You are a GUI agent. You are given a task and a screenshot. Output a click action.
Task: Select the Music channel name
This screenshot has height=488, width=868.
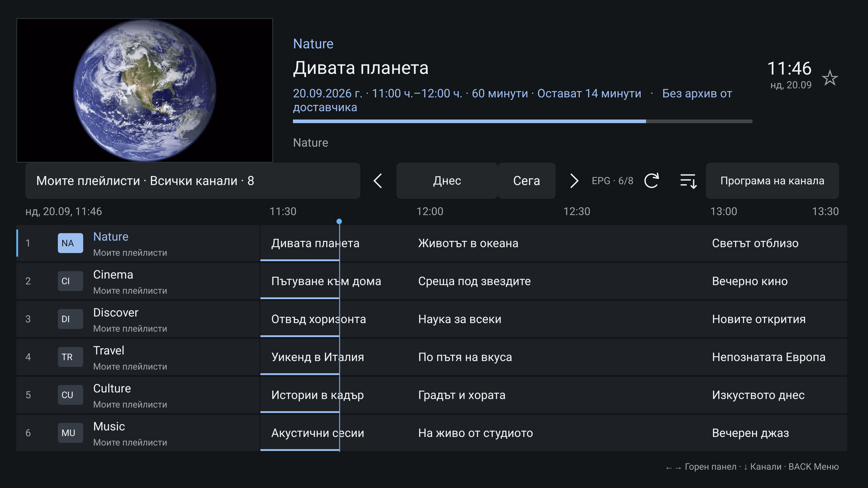point(109,426)
